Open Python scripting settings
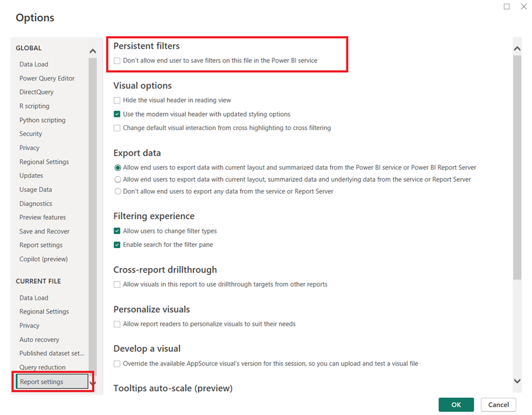Viewport: 532px width, 415px height. (42, 120)
